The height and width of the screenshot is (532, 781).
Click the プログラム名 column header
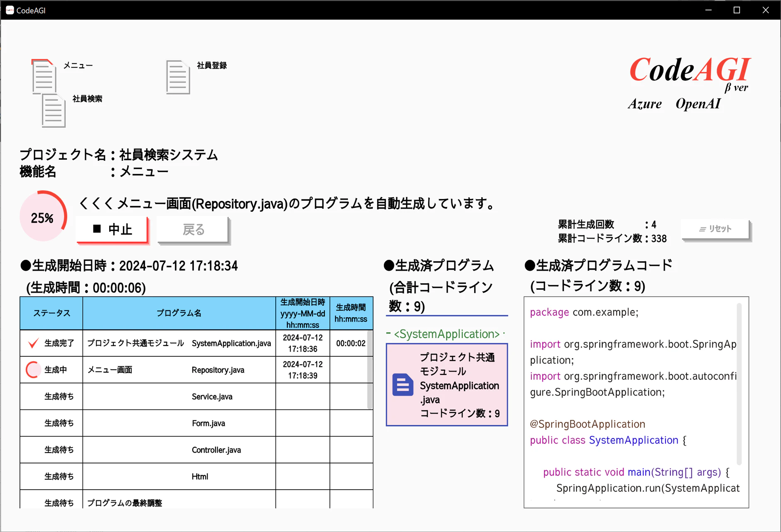pyautogui.click(x=179, y=313)
